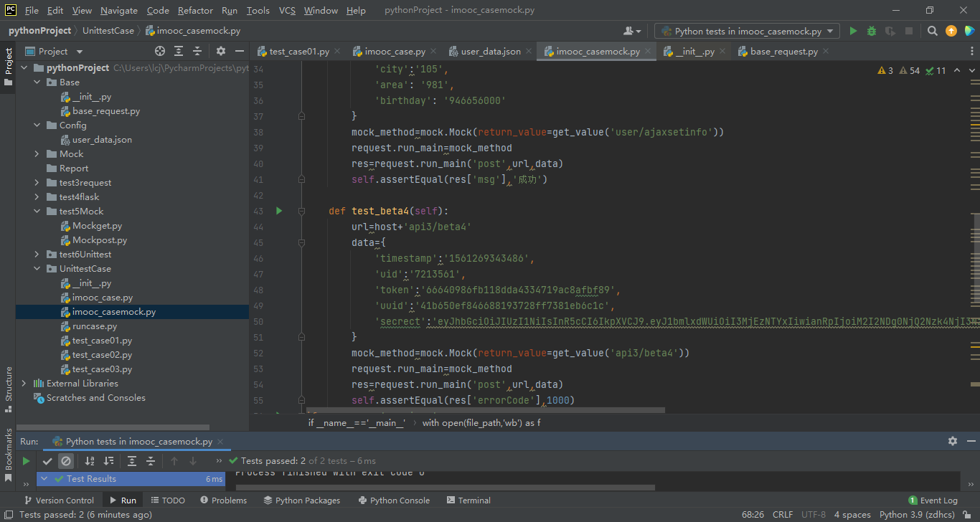
Task: Collapse the test5Mock folder
Action: 37,212
